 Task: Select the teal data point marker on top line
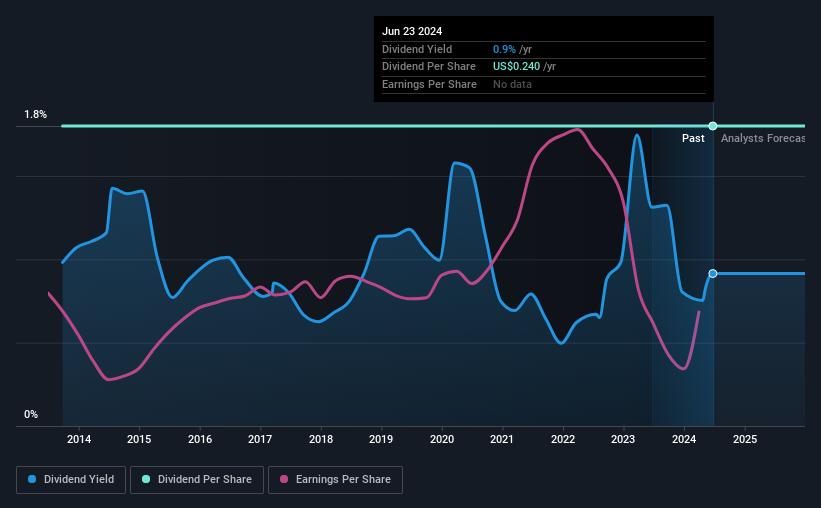(713, 126)
